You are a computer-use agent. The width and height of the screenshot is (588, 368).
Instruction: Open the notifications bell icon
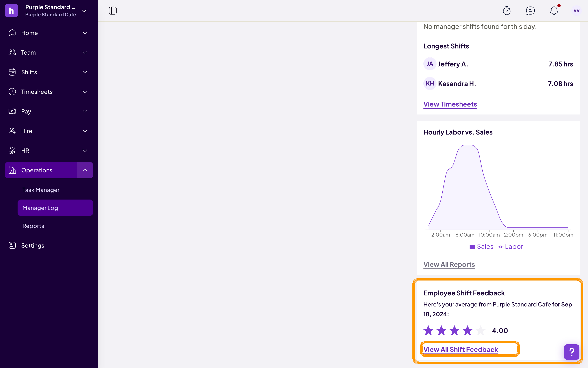coord(554,11)
